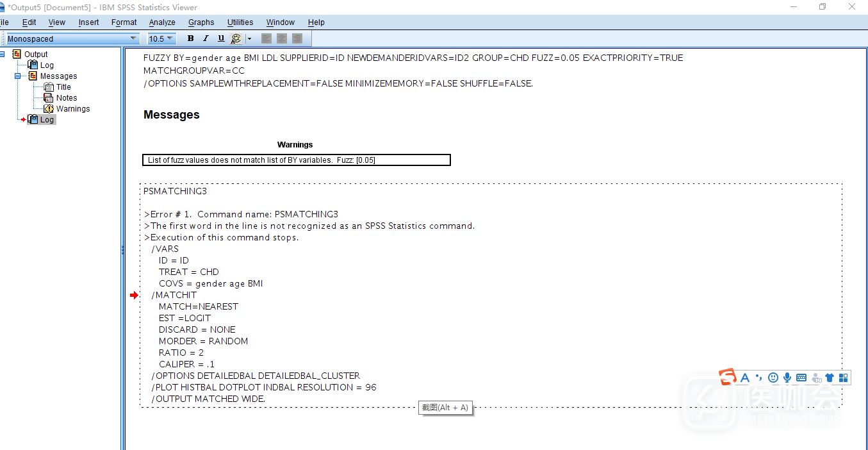Screen dimensions: 868x450
Task: Select the Warnings item in outline
Action: (x=72, y=109)
